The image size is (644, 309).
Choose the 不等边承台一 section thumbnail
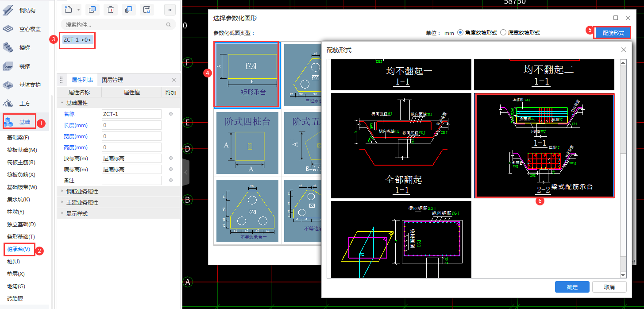(247, 211)
